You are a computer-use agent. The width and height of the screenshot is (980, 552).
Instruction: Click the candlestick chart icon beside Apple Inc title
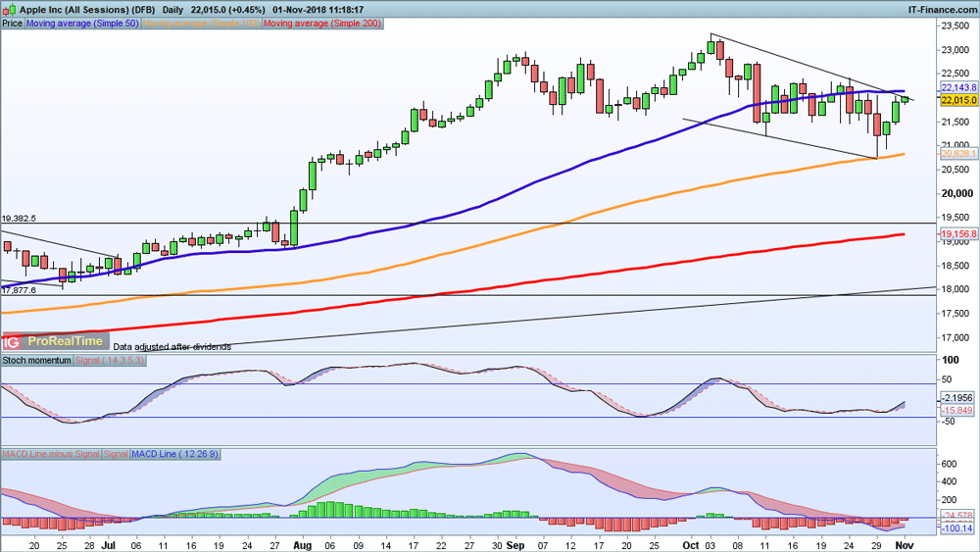tap(9, 10)
